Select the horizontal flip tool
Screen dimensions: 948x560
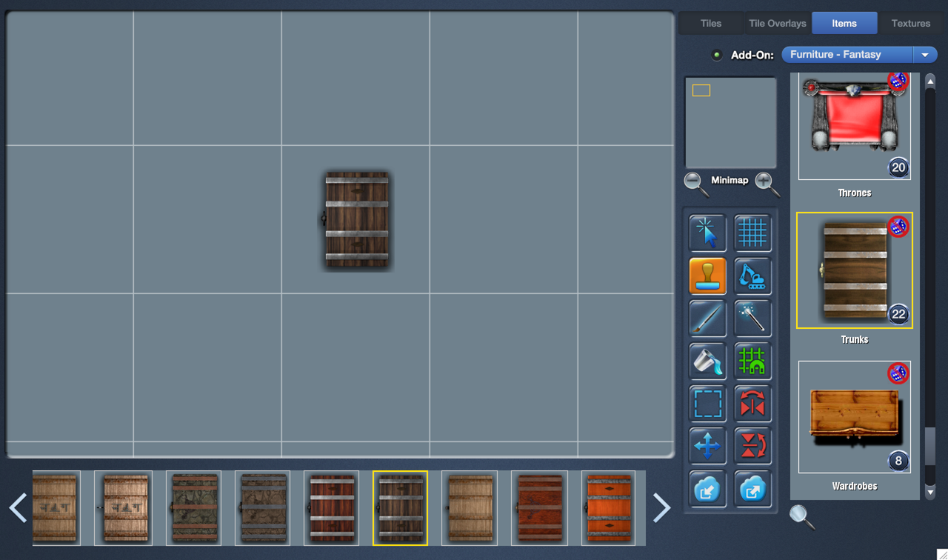pyautogui.click(x=752, y=404)
